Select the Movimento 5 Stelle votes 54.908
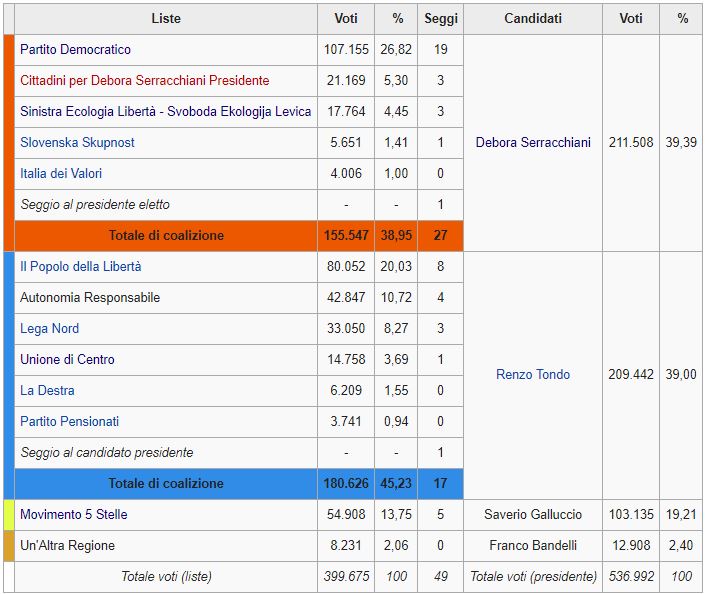Screen dimensions: 706x594 click(x=346, y=514)
